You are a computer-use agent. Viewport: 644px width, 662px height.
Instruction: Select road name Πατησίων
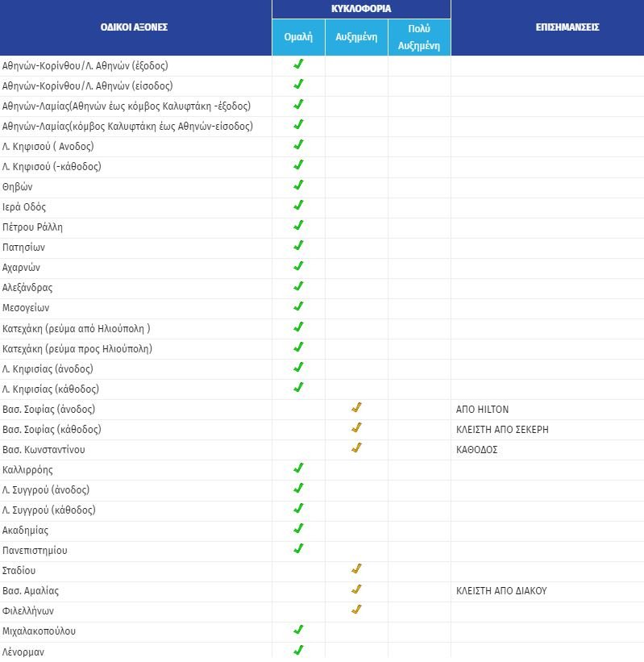(x=23, y=248)
